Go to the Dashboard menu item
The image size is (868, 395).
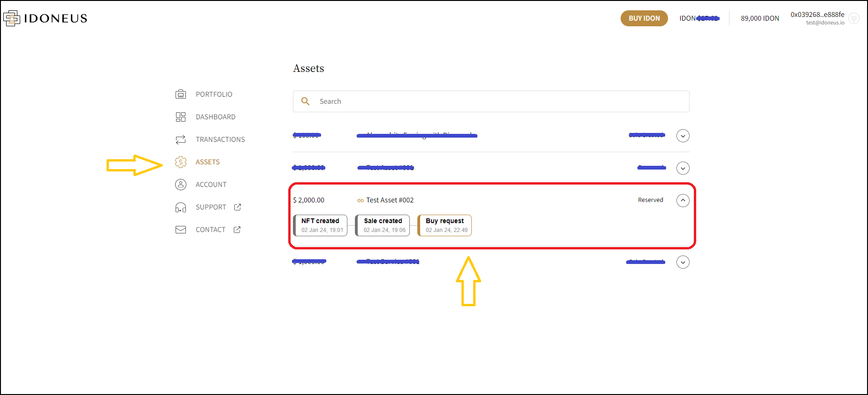pyautogui.click(x=215, y=117)
